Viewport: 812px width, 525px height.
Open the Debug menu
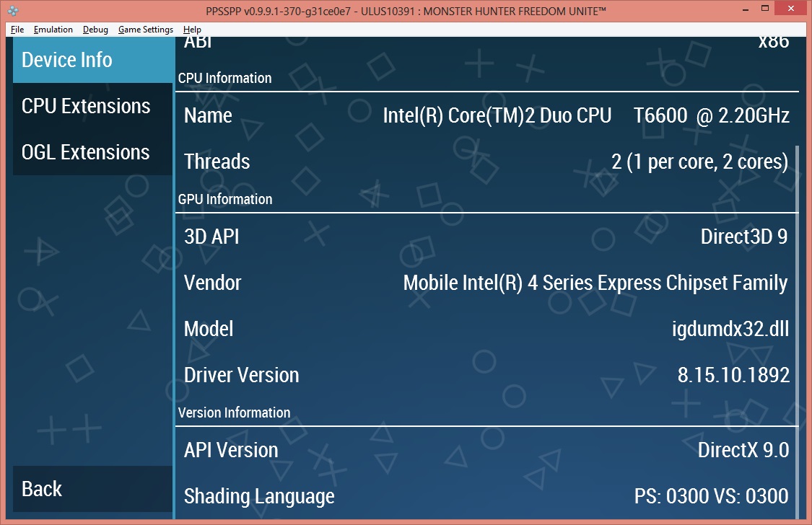point(95,30)
